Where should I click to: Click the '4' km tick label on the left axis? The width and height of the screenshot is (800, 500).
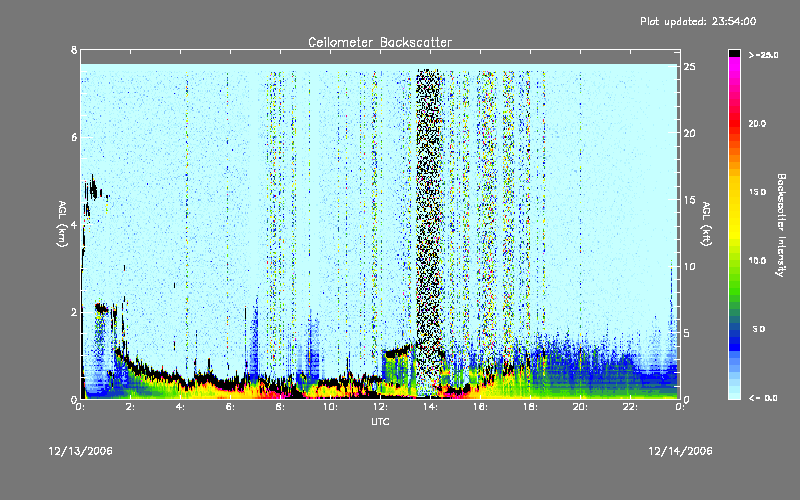[74, 224]
